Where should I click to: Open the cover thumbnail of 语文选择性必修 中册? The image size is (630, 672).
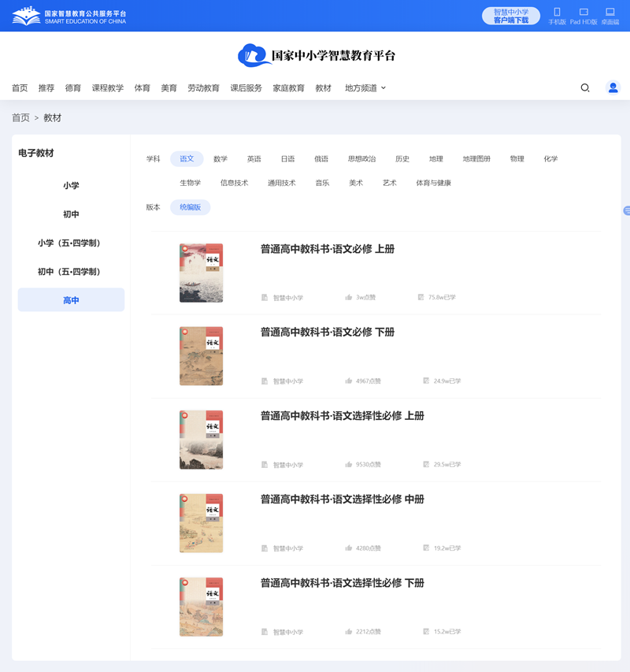pyautogui.click(x=201, y=522)
